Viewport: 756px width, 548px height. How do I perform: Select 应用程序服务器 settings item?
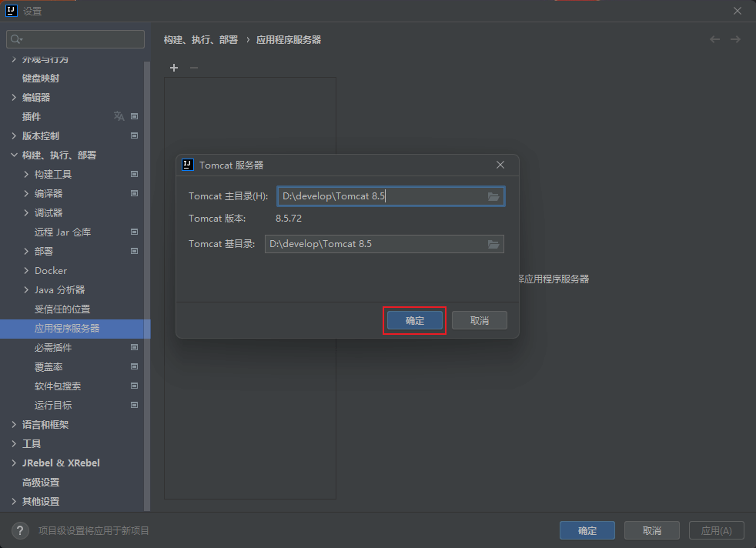[x=75, y=328]
